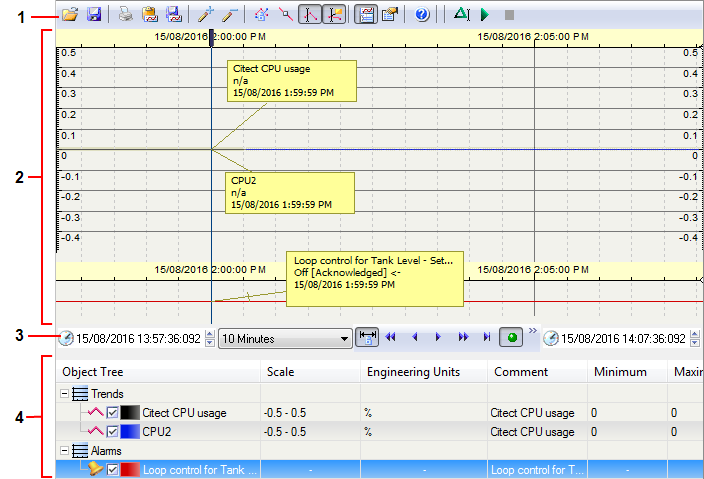Click the start time field 13:57:36:092
This screenshot has width=704, height=479.
[137, 338]
